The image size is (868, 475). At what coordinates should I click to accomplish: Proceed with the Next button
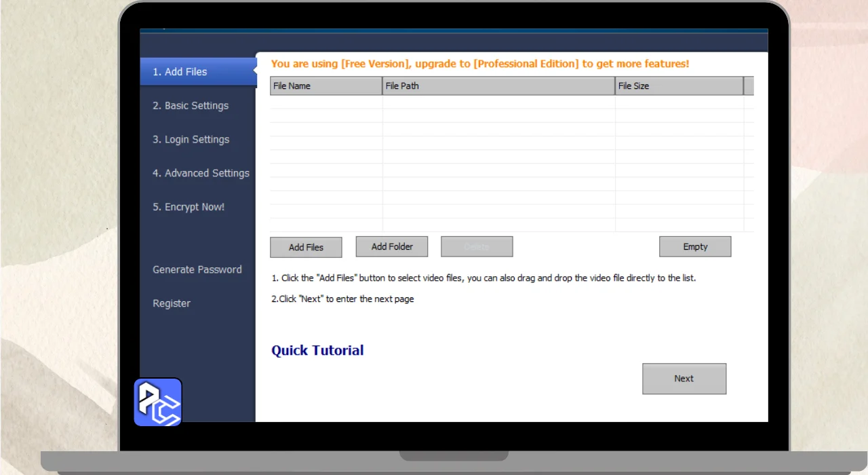[684, 379]
